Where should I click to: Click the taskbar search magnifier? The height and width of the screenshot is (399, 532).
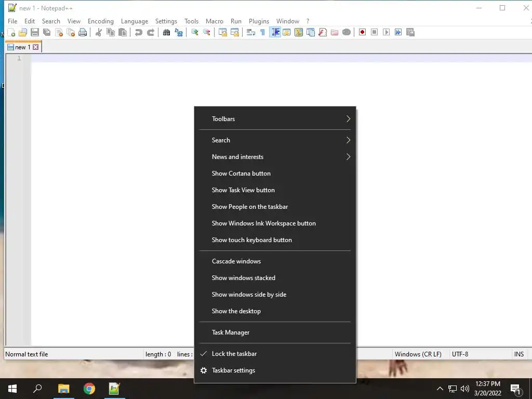(37, 389)
